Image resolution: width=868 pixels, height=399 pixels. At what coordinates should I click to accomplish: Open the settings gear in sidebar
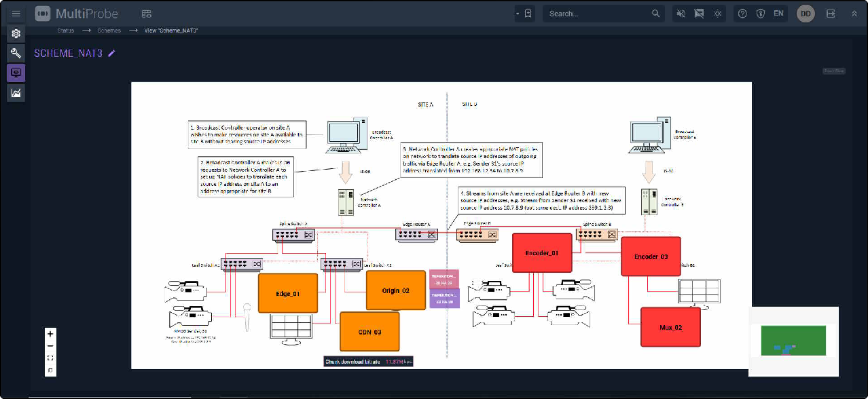[16, 34]
